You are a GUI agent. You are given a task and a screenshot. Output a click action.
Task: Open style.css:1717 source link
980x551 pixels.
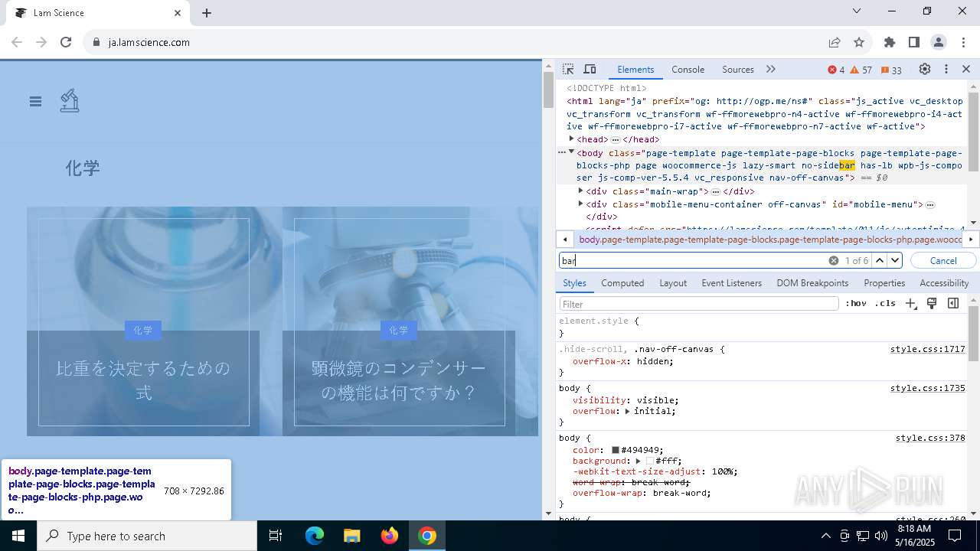(927, 349)
